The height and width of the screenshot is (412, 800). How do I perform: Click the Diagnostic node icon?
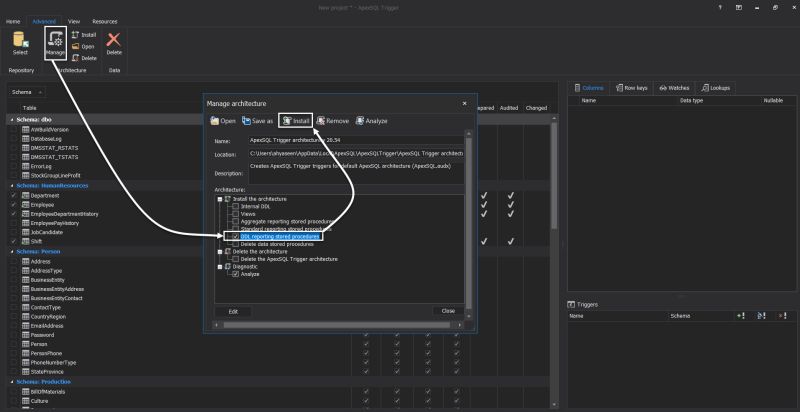(x=228, y=267)
